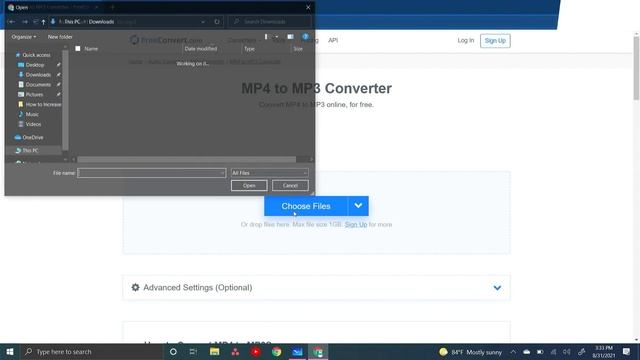This screenshot has height=360, width=640.
Task: Click the Advanced Settings gear icon
Action: point(136,287)
